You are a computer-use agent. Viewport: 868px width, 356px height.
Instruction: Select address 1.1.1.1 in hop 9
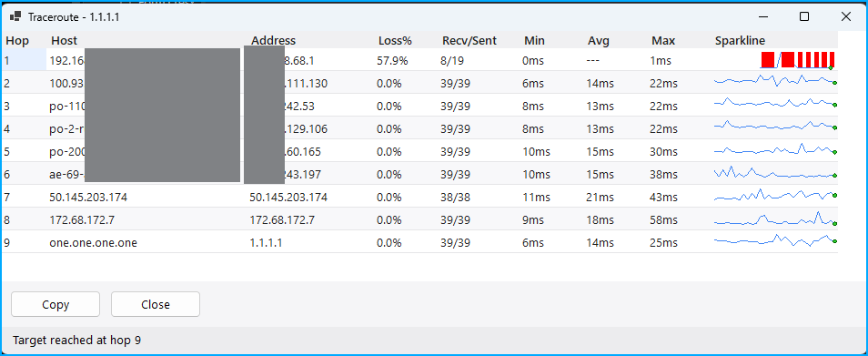pos(267,242)
